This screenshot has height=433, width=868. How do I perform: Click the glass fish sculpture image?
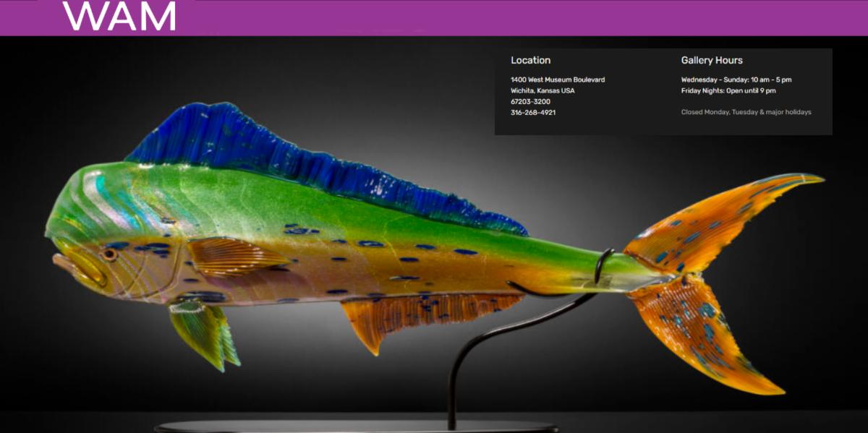pyautogui.click(x=434, y=234)
